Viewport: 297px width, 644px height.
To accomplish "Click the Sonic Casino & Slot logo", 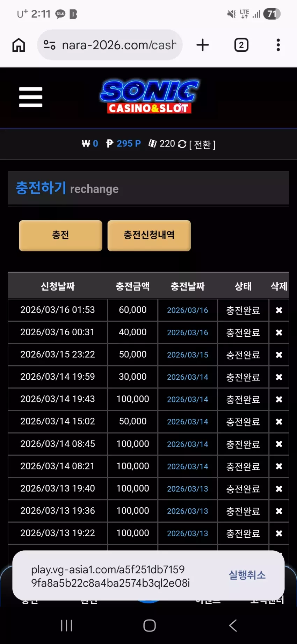I will 150,97.
